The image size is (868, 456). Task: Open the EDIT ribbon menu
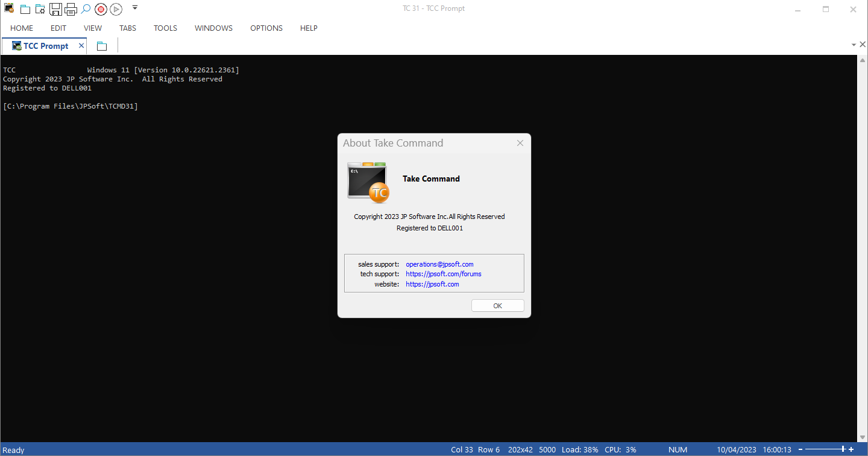[58, 28]
